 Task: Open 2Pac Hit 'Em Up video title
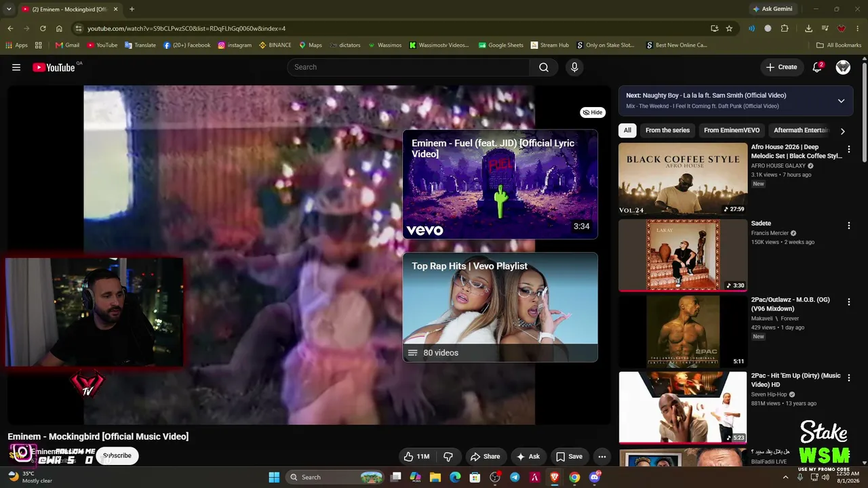click(795, 380)
